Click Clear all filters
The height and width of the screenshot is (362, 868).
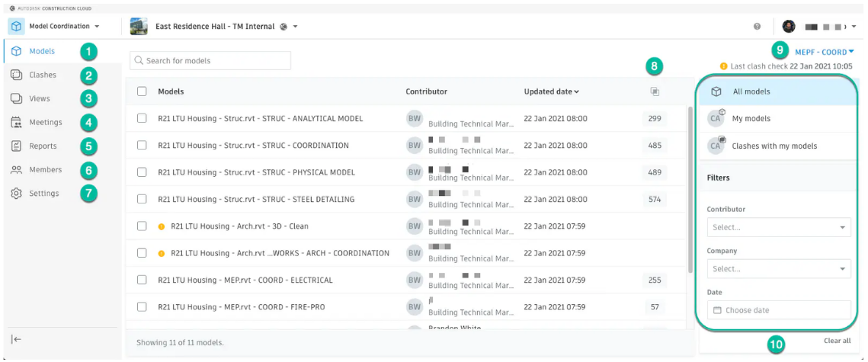pos(837,341)
